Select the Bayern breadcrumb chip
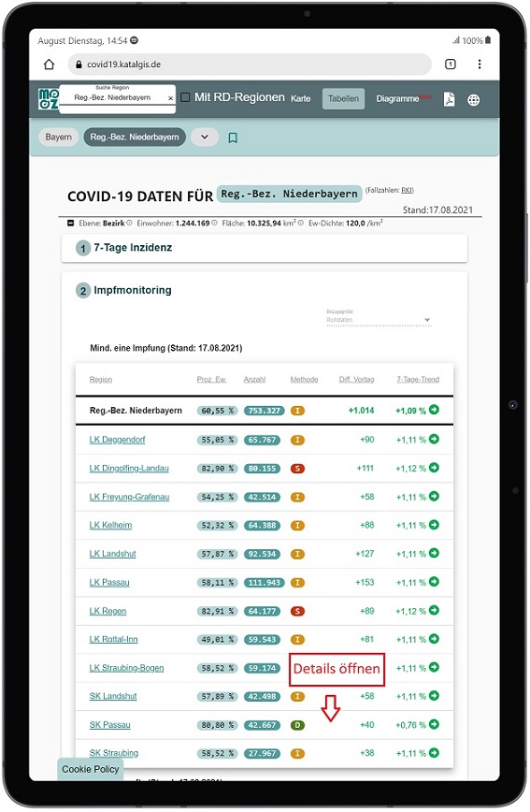 click(x=59, y=138)
